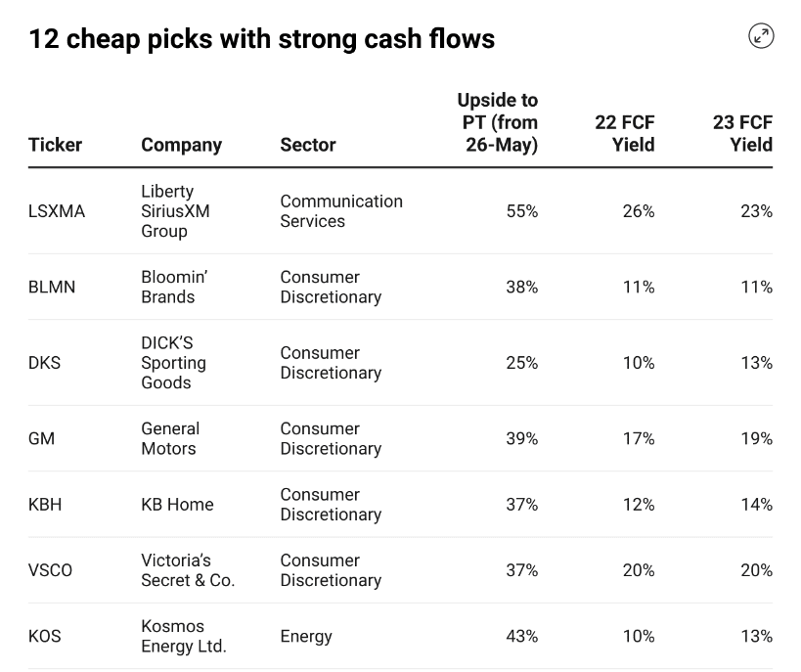Screen dimensions: 801x672
Task: Sort by Upside to PT column
Action: [498, 122]
